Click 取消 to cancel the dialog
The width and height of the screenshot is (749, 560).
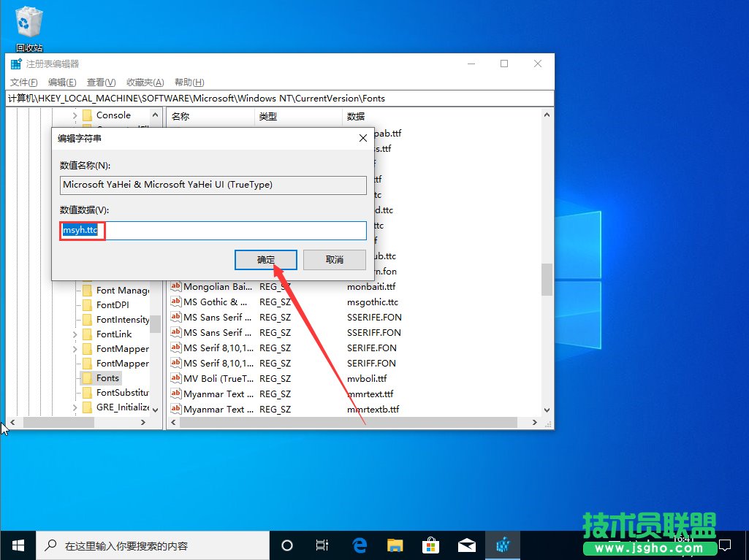[334, 259]
